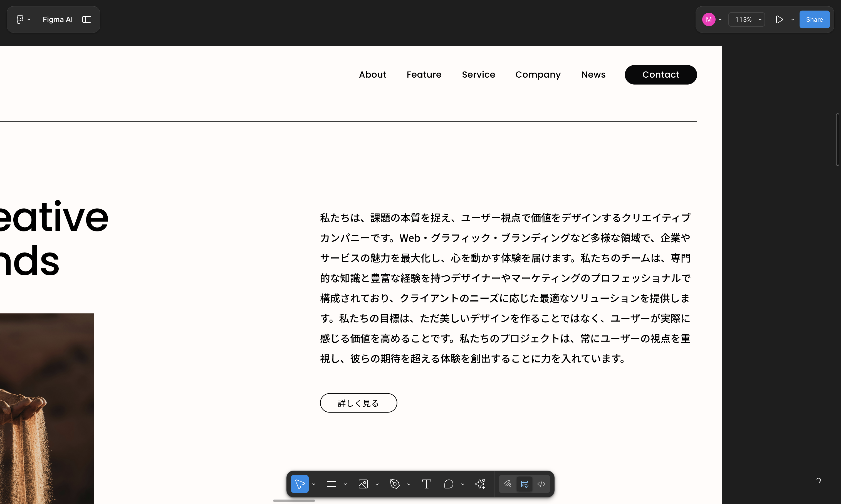Expand Comment tool options chevron
Viewport: 841px width, 504px height.
pos(462,484)
